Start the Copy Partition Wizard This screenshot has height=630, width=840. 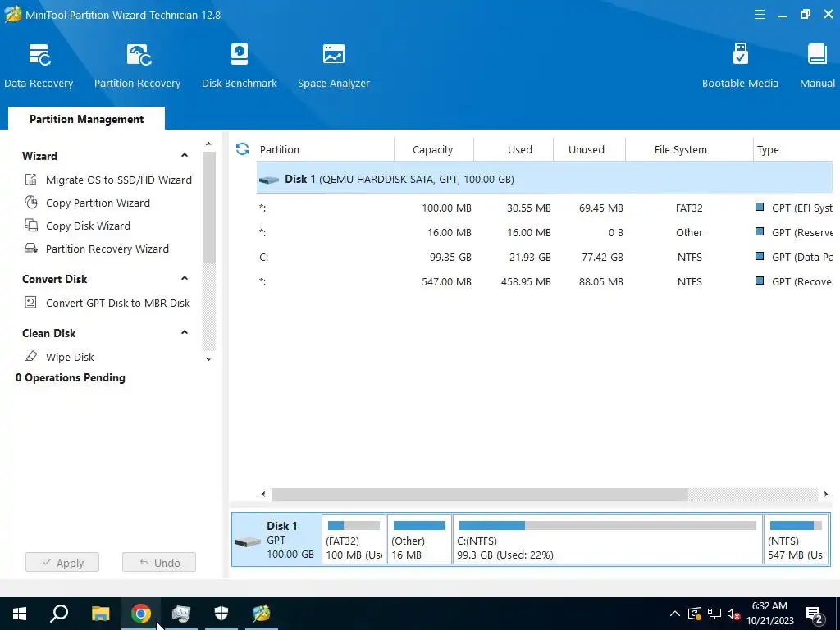(98, 203)
